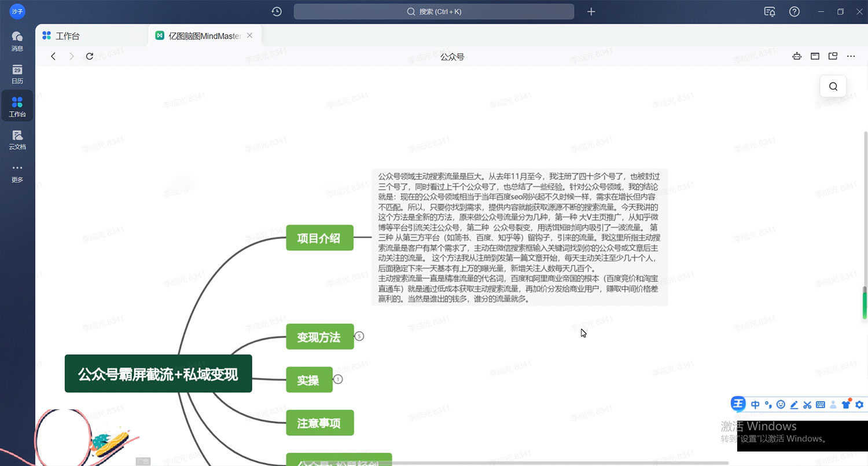Expand the hidden subtopic under 实操

pos(338,379)
